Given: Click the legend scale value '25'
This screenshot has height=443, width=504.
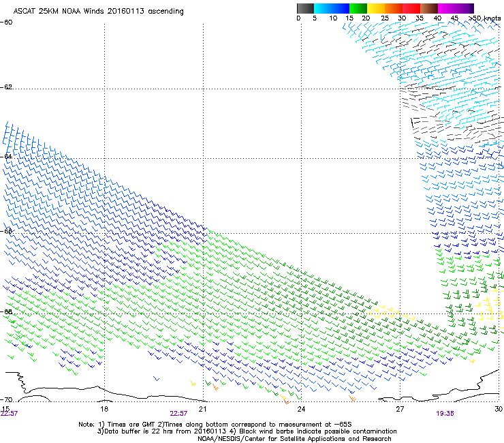Looking at the screenshot, I should tap(385, 18).
